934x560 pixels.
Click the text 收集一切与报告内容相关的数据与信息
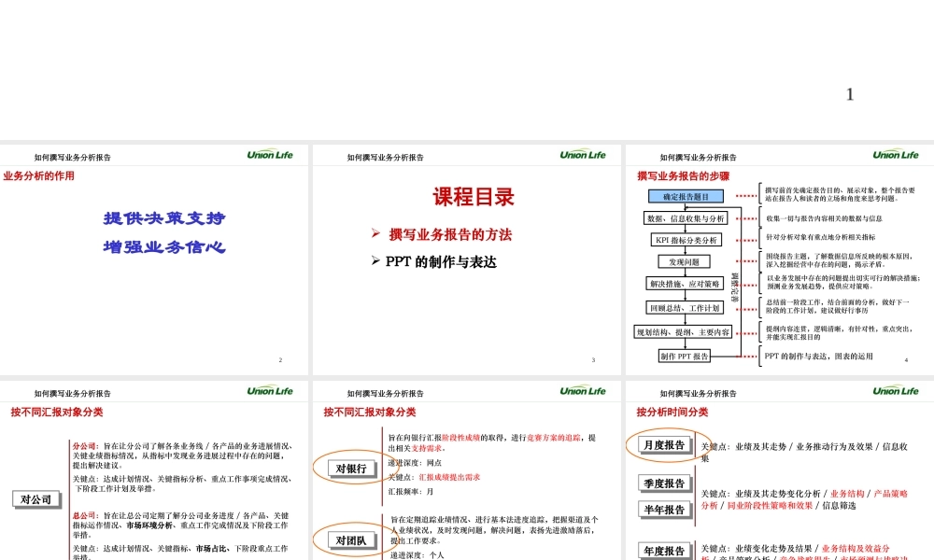(x=824, y=218)
